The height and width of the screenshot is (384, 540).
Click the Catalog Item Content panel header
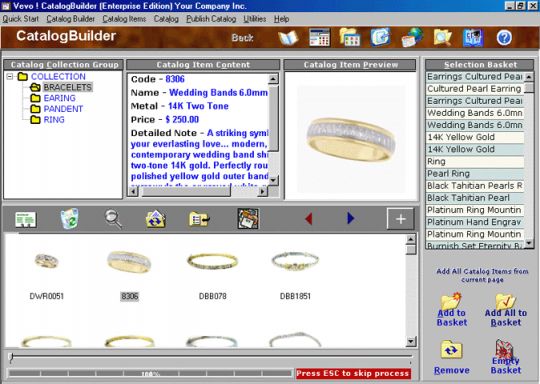coord(203,65)
